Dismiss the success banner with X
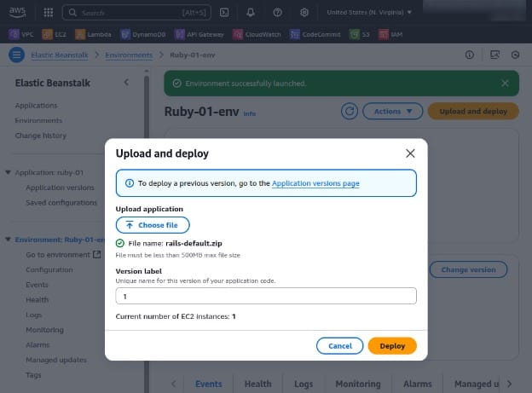This screenshot has width=532, height=393. (x=505, y=84)
